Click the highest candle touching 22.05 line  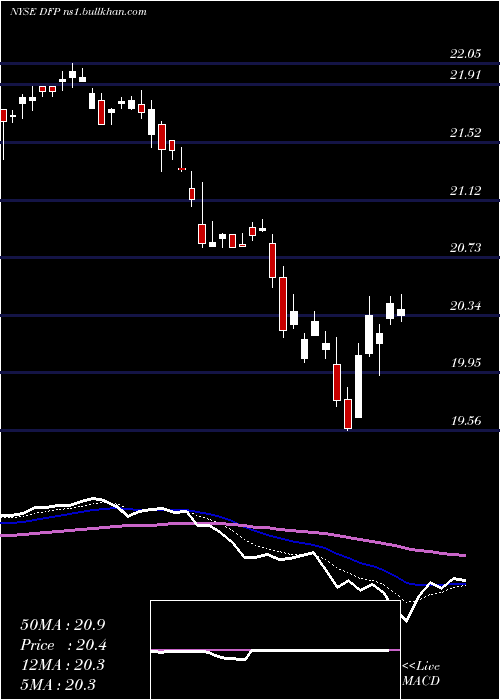coord(72,74)
